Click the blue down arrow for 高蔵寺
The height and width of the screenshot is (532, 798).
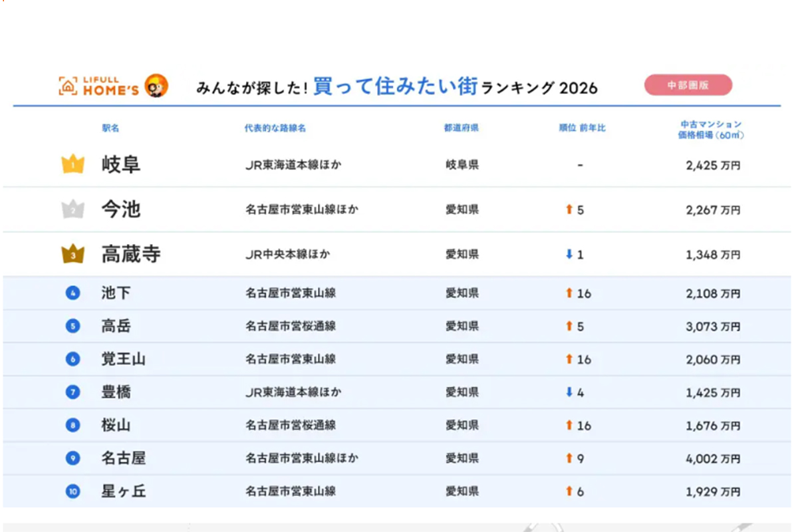pyautogui.click(x=569, y=254)
